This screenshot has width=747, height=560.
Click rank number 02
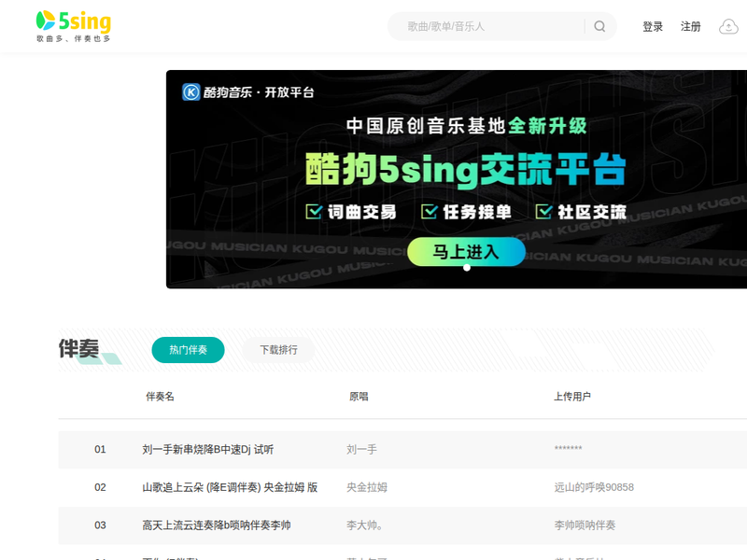coord(100,487)
